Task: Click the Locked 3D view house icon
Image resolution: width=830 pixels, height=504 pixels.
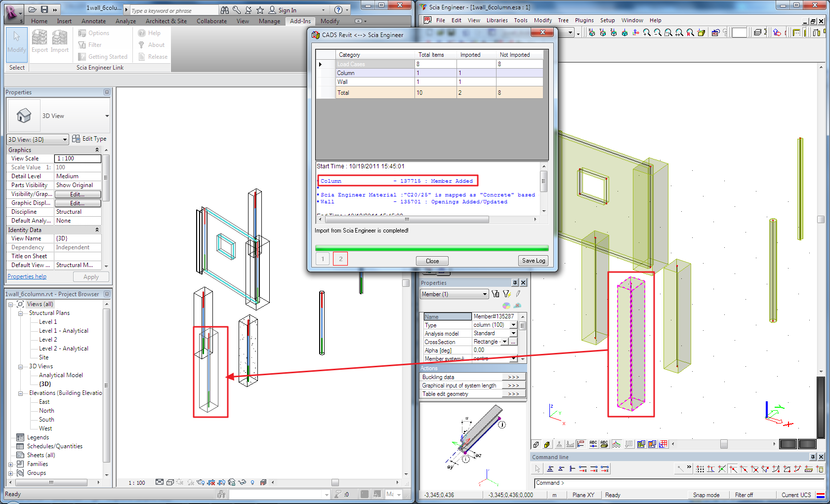Action: (232, 482)
